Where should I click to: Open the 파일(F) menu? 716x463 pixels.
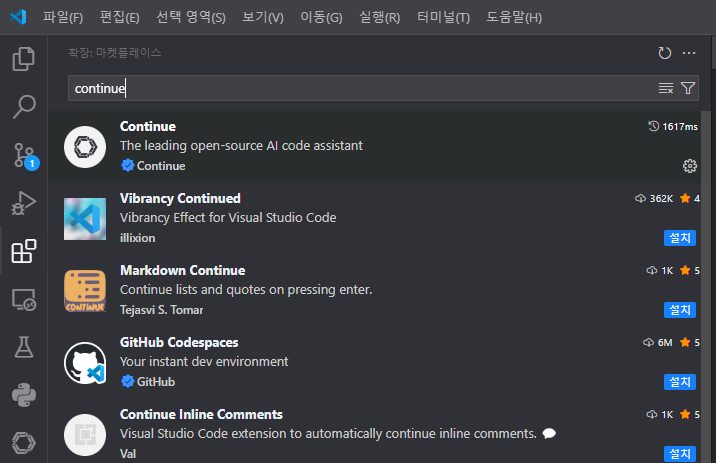63,17
